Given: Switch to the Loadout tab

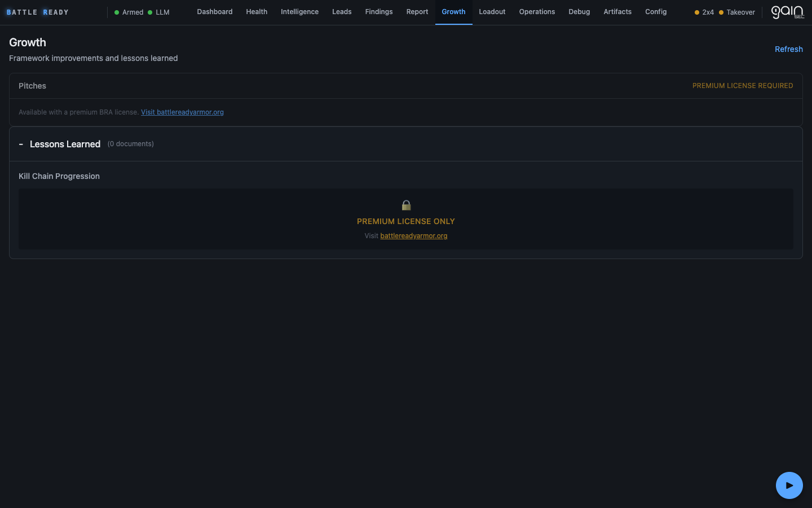Looking at the screenshot, I should tap(492, 12).
